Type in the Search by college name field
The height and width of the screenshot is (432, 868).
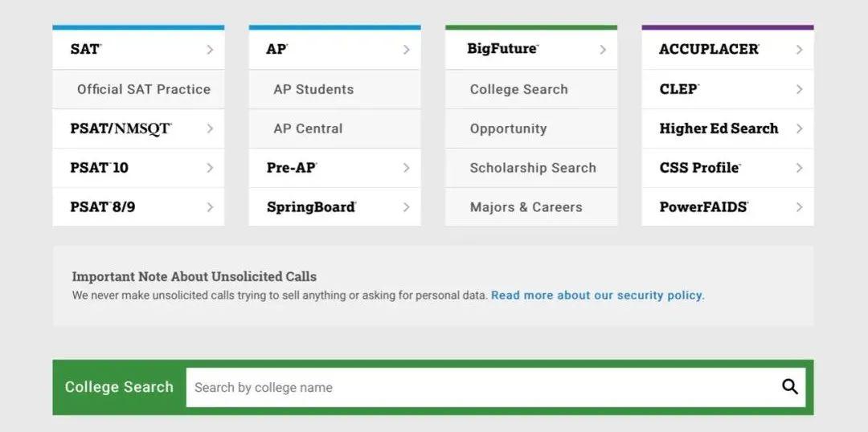482,387
